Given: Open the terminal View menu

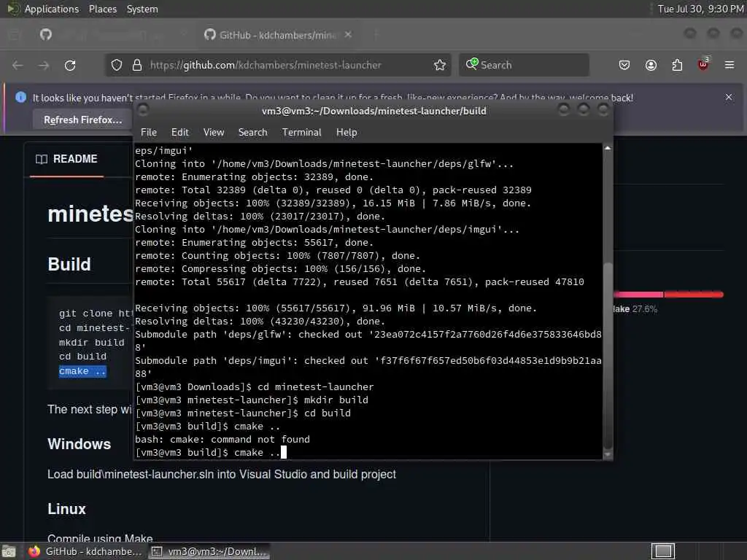Looking at the screenshot, I should [x=214, y=133].
